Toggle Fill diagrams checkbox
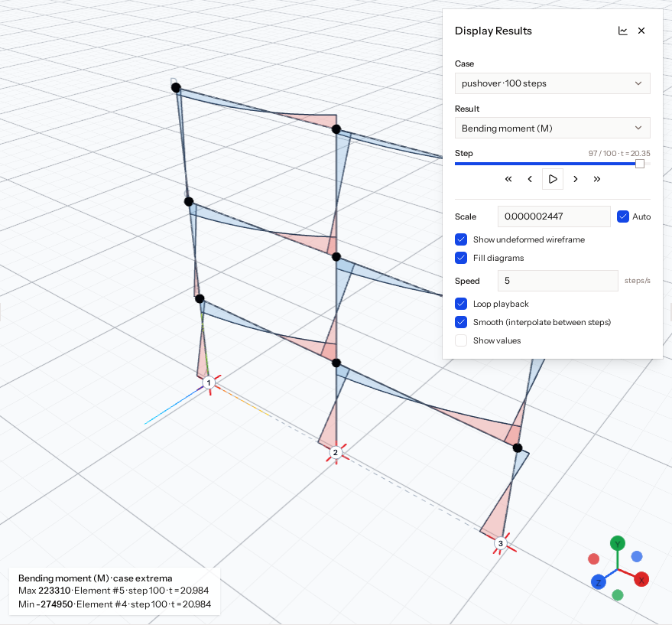Screen dimensions: 672x625 (x=461, y=258)
